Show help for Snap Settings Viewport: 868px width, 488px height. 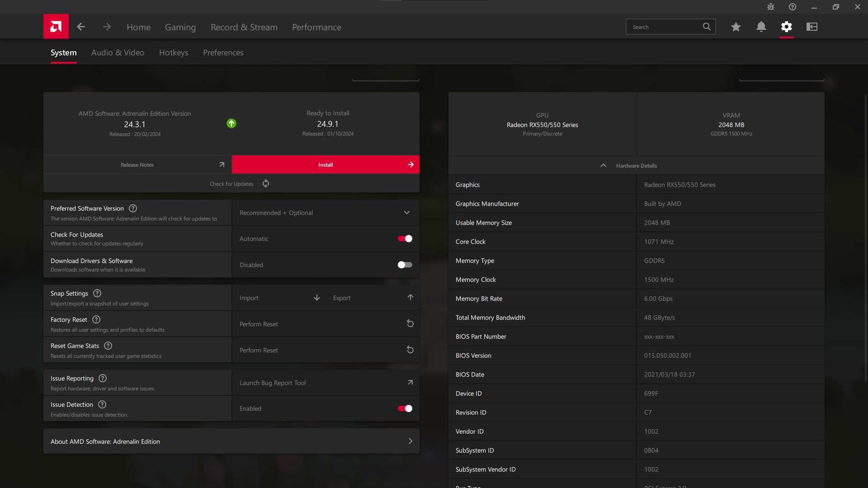(97, 293)
